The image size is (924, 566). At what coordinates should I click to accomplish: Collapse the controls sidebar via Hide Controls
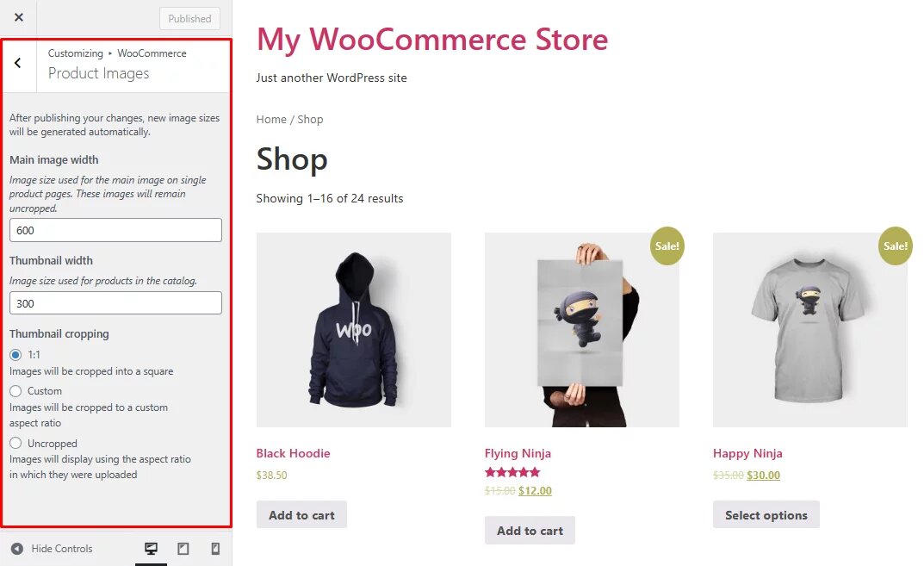click(60, 549)
